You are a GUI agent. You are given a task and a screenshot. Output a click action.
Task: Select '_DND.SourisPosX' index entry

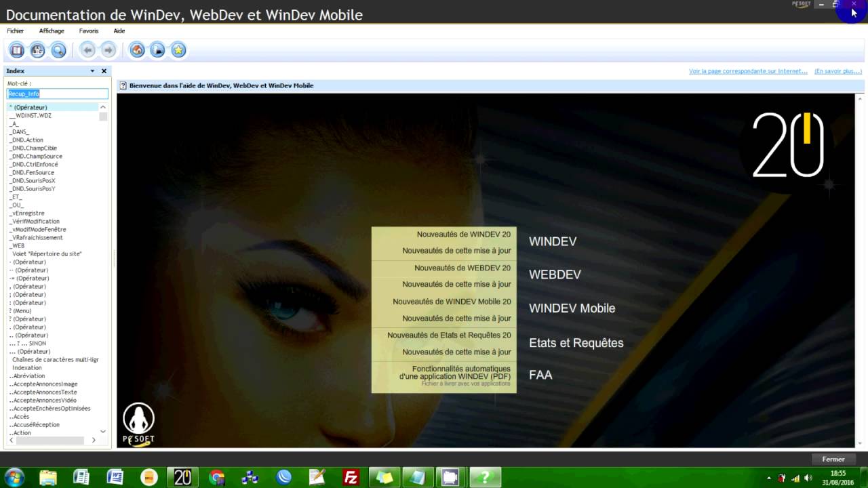[x=32, y=180]
